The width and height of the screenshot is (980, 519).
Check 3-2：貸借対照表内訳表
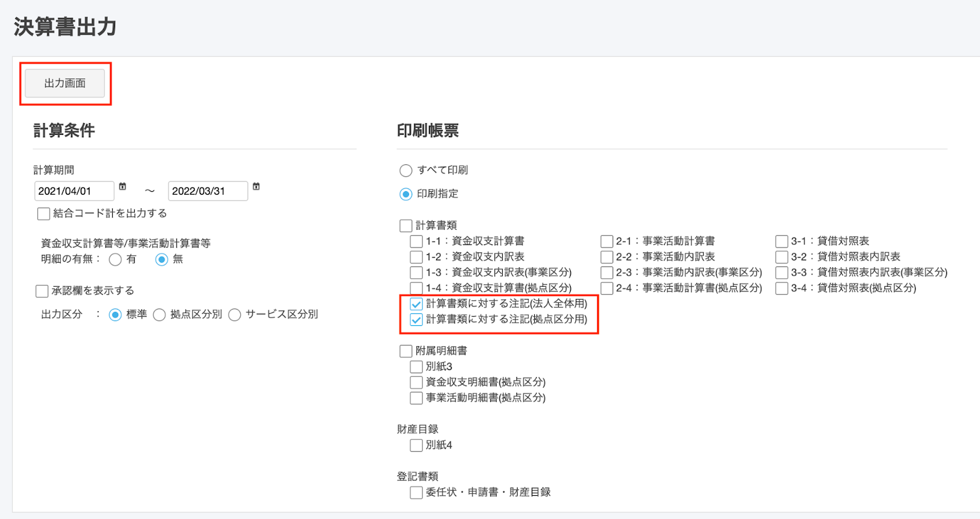pyautogui.click(x=782, y=257)
